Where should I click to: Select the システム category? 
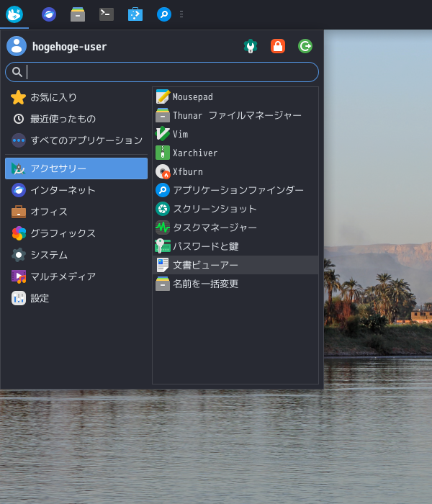[x=76, y=255]
